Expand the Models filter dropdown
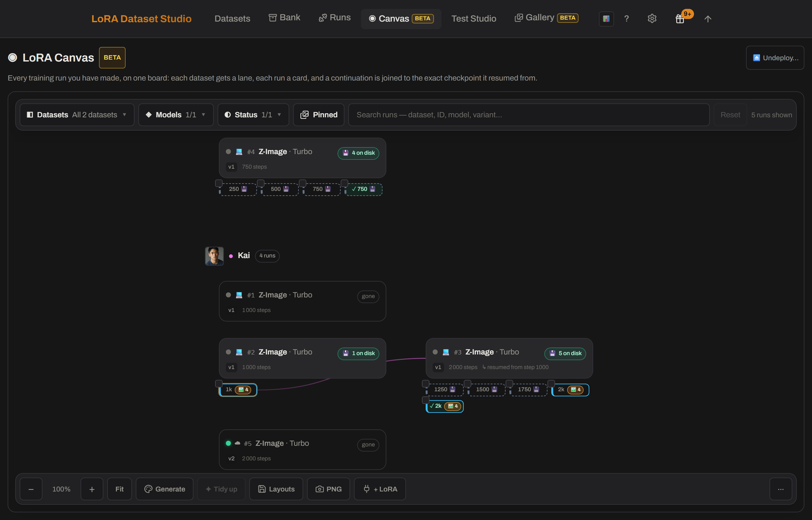Viewport: 812px width, 520px height. pyautogui.click(x=176, y=115)
